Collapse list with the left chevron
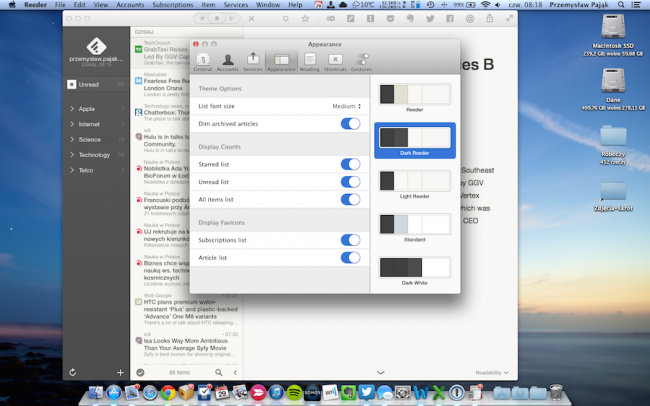The image size is (650, 406). pyautogui.click(x=235, y=372)
